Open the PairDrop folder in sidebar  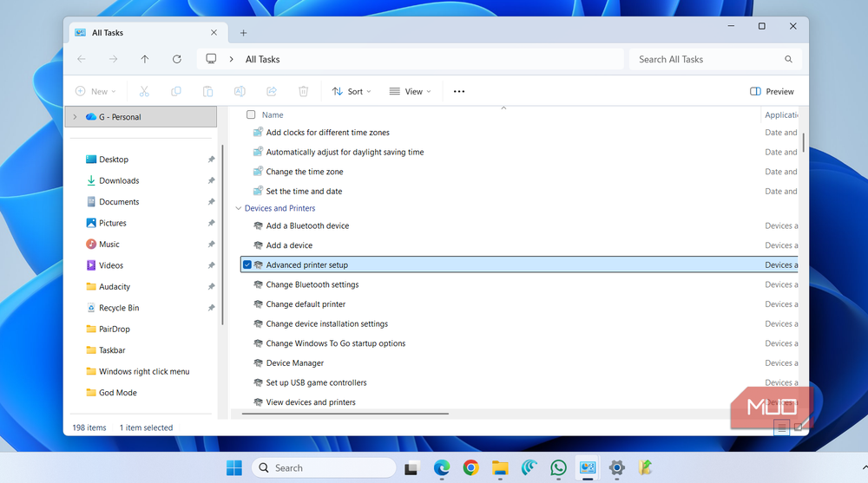(x=114, y=329)
